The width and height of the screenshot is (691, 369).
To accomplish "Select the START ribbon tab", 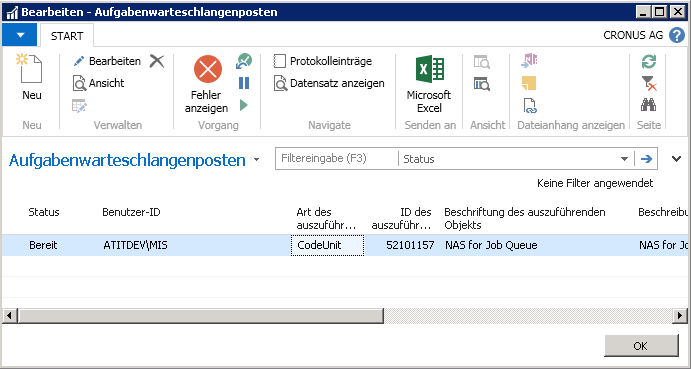I will click(x=67, y=36).
